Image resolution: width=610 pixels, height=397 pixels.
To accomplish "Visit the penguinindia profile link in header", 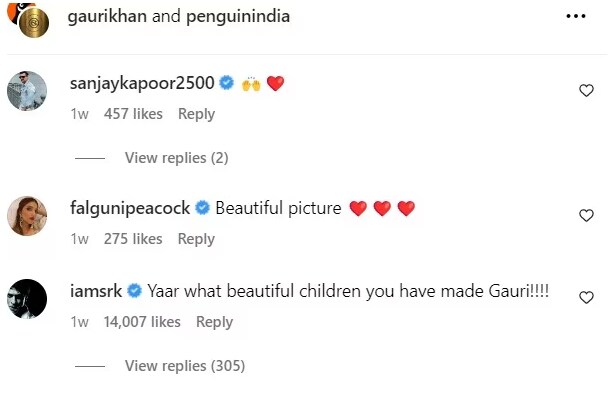I will (x=238, y=17).
